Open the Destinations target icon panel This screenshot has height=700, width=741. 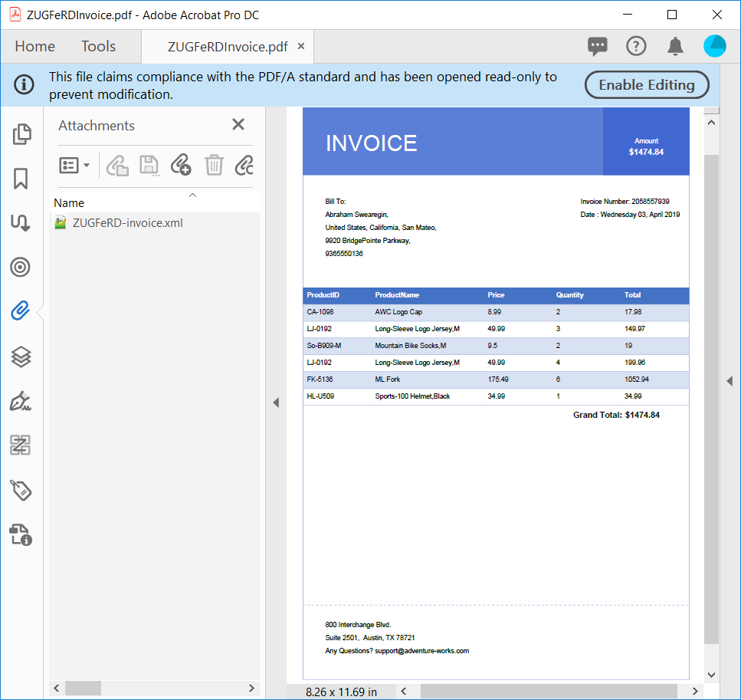pos(21,267)
